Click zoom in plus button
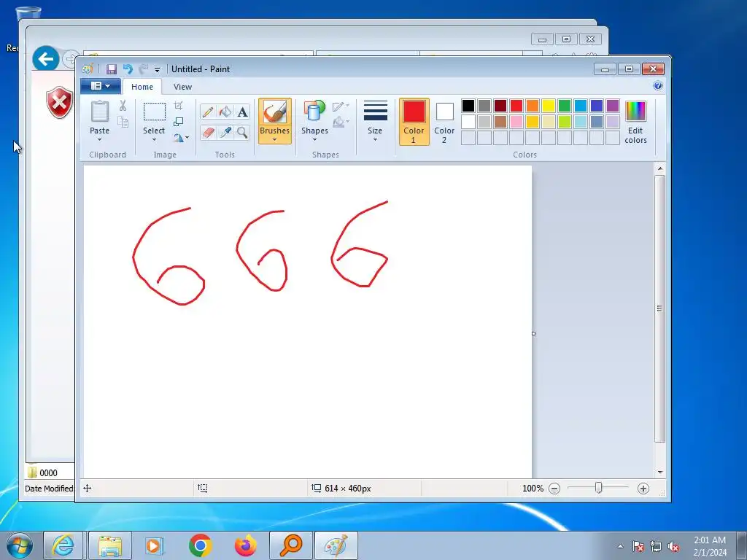Viewport: 747px width, 560px height. point(643,489)
